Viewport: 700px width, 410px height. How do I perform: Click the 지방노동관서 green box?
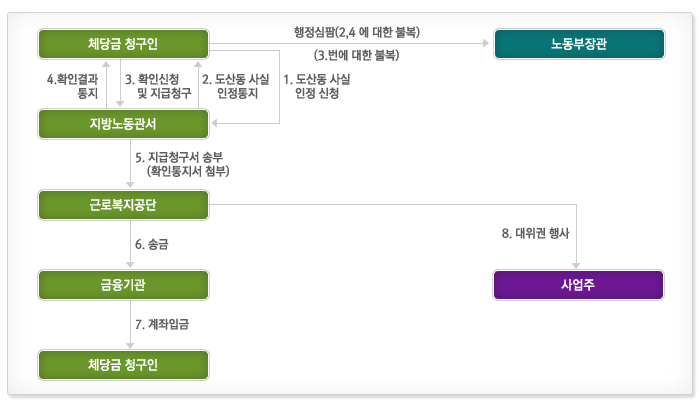click(123, 124)
